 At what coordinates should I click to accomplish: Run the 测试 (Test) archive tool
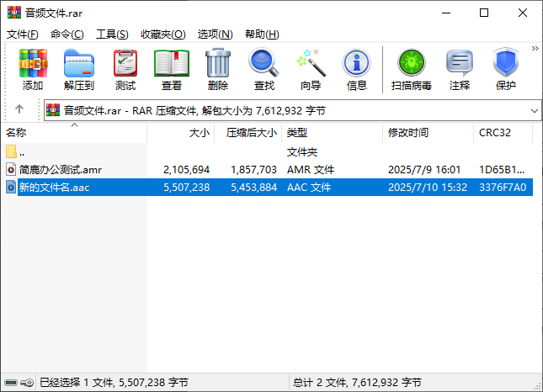[125, 63]
